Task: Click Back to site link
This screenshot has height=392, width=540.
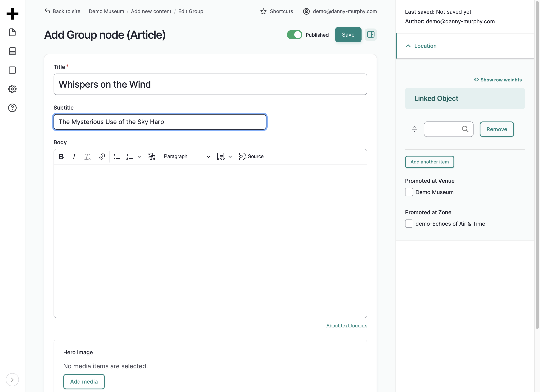Action: point(62,11)
